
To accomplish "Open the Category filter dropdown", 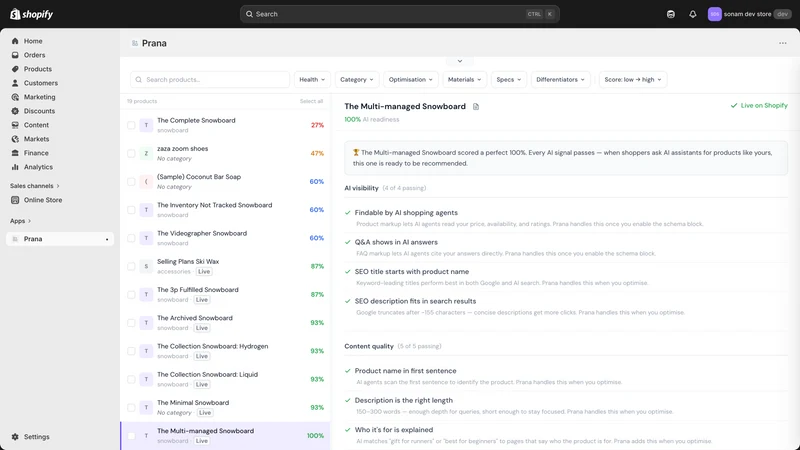I will point(357,80).
